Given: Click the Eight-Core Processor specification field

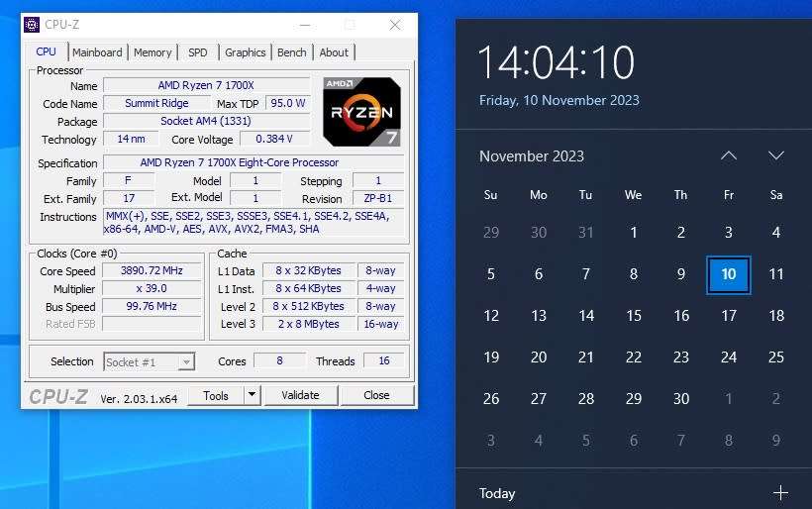Looking at the screenshot, I should coord(254,162).
